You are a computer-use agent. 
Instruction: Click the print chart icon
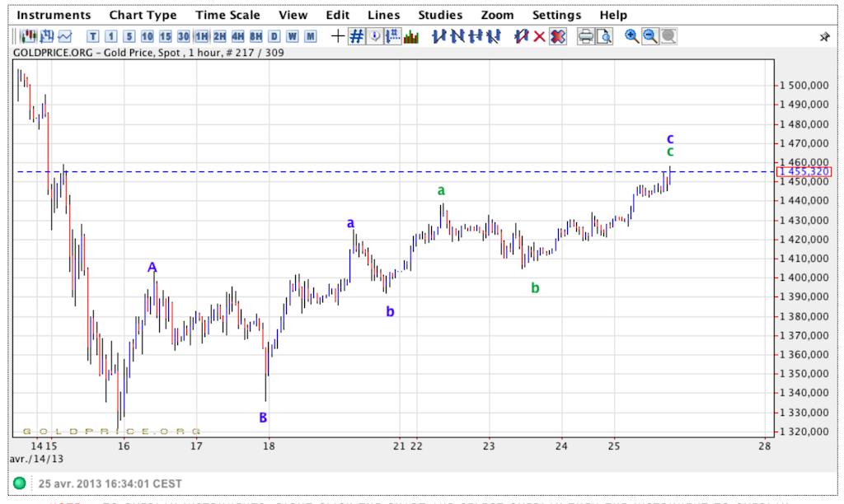pos(586,36)
